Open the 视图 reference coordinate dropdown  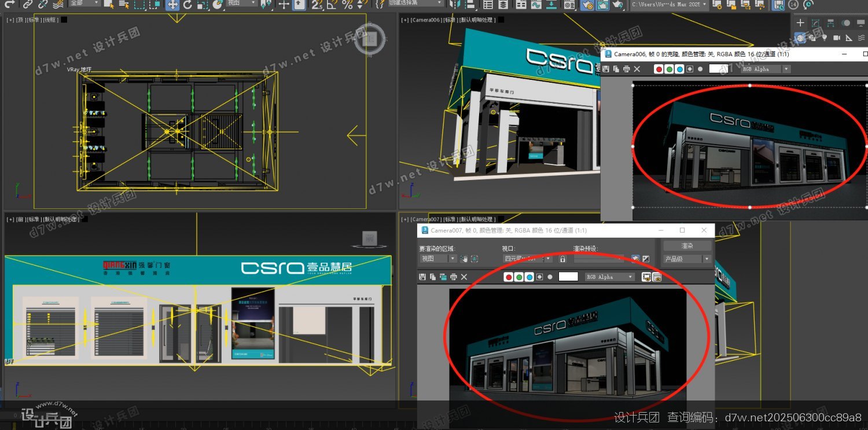tap(241, 3)
